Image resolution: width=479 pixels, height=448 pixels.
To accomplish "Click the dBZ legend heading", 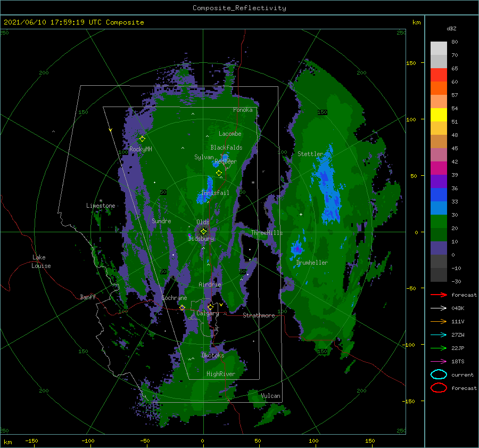I will click(x=451, y=28).
